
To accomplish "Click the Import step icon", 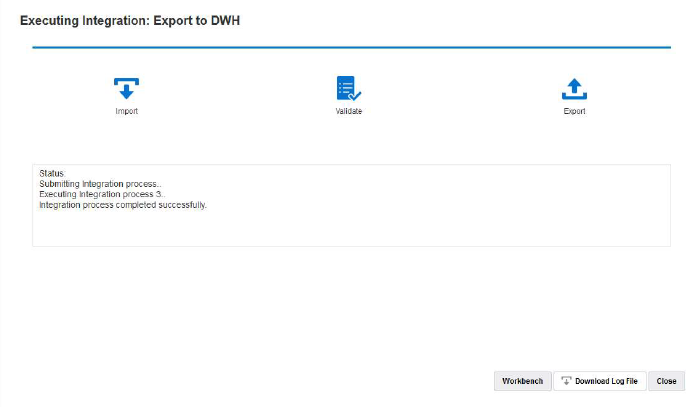I will click(x=126, y=88).
